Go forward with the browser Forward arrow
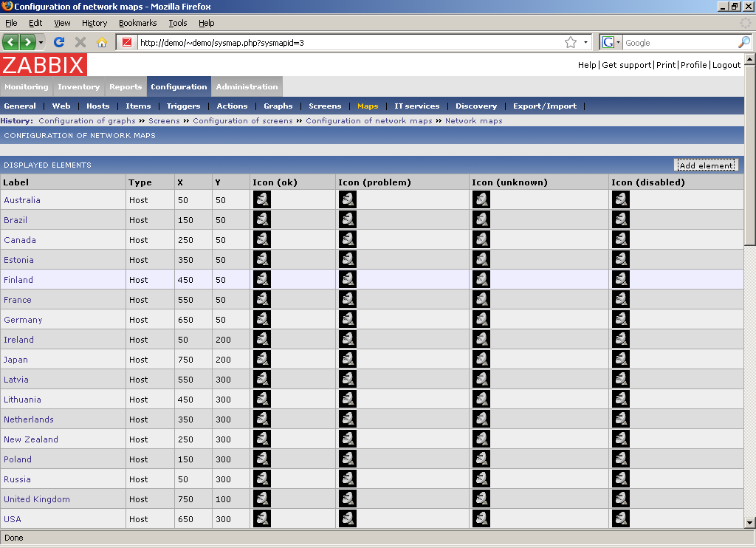The height and width of the screenshot is (548, 756). click(27, 42)
